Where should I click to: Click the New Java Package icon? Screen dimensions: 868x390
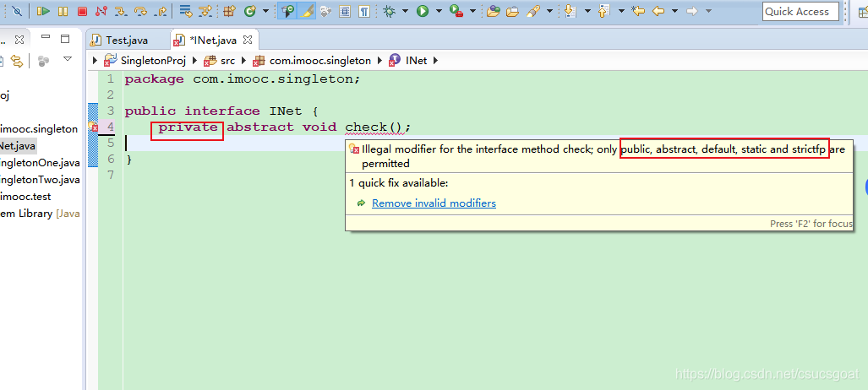(x=229, y=11)
